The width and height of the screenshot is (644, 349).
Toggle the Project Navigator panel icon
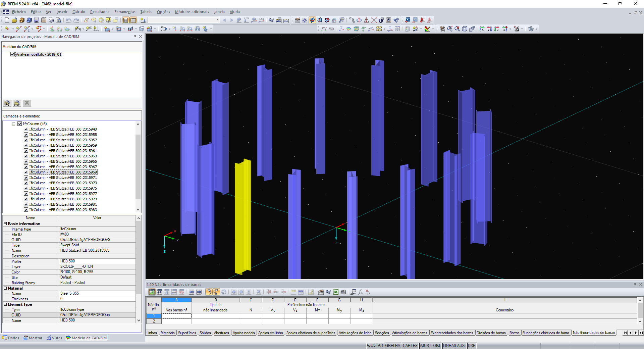click(x=125, y=20)
